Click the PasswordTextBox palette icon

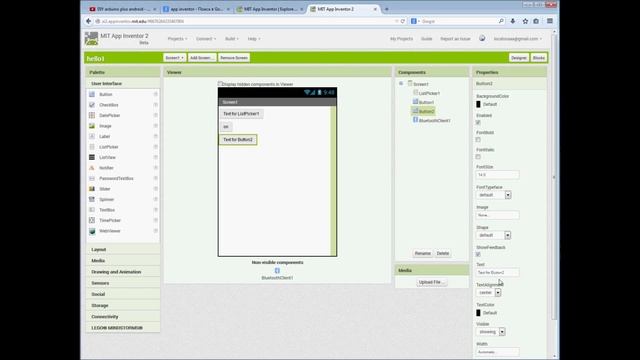tap(92, 178)
